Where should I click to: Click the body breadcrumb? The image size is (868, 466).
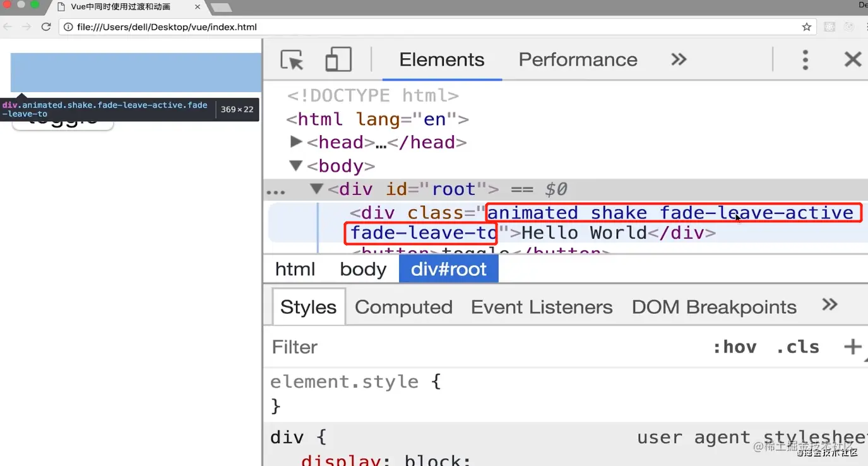[363, 269]
